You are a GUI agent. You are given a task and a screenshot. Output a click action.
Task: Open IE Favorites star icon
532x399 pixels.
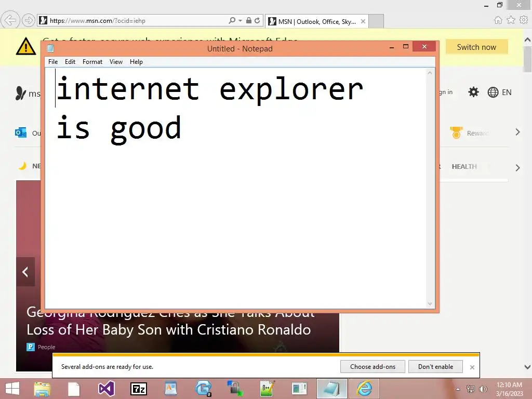[511, 20]
